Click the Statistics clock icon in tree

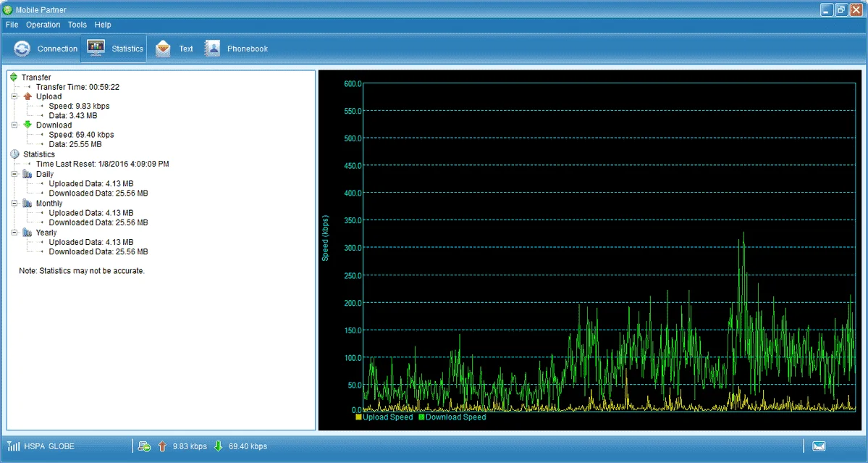(x=14, y=154)
